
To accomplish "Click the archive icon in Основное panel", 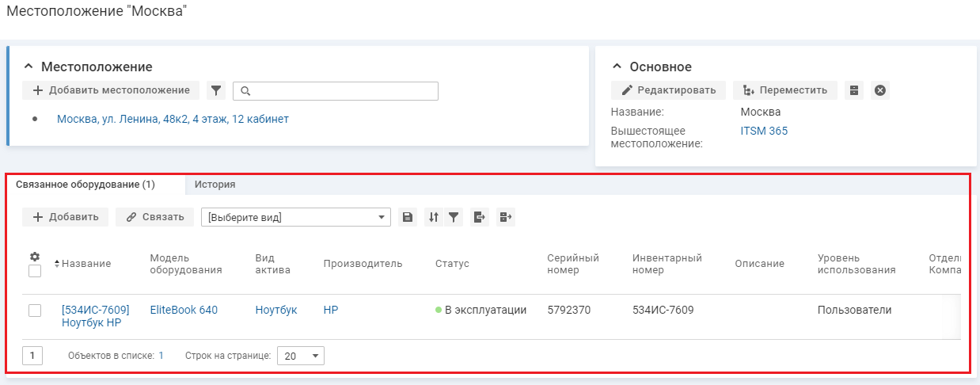I will 853,90.
